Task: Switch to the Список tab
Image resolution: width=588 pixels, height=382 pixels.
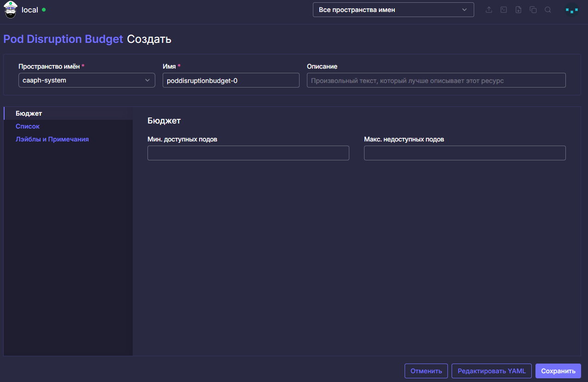Action: (x=68, y=126)
